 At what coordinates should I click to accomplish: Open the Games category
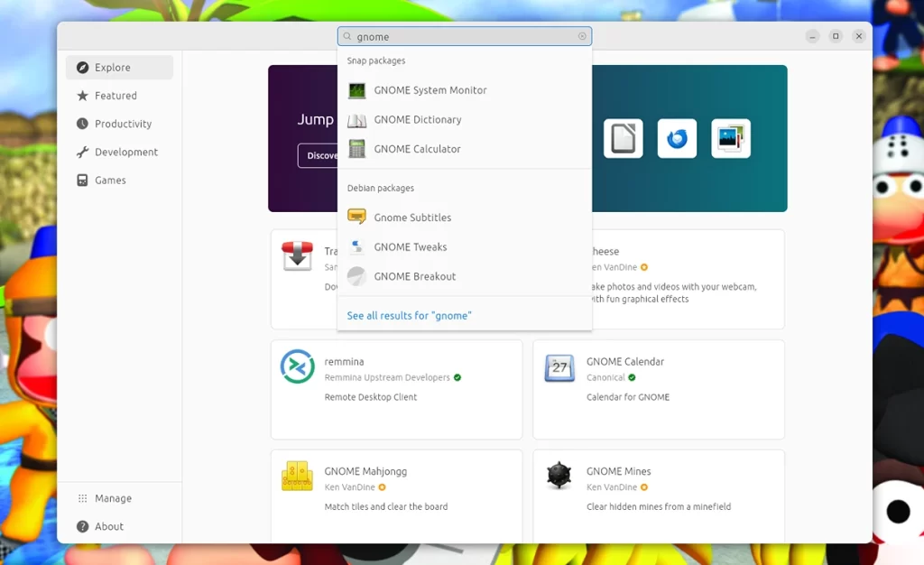point(120,181)
